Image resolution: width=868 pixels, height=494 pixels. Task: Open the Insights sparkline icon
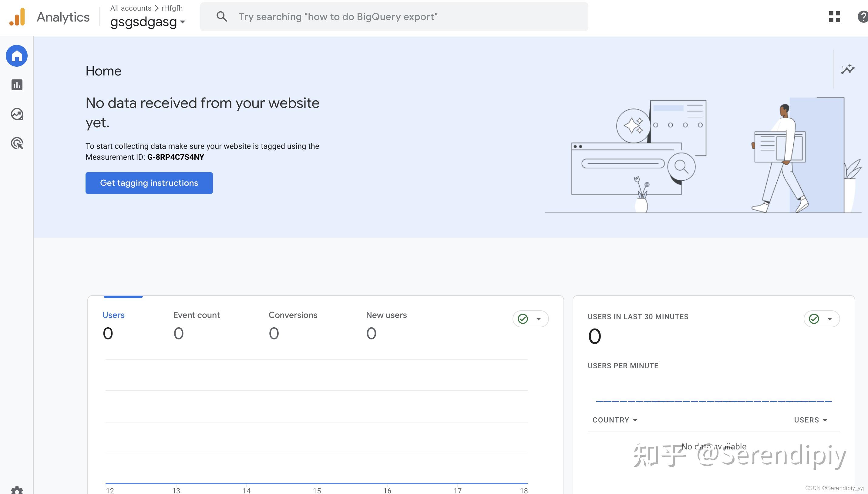point(848,69)
